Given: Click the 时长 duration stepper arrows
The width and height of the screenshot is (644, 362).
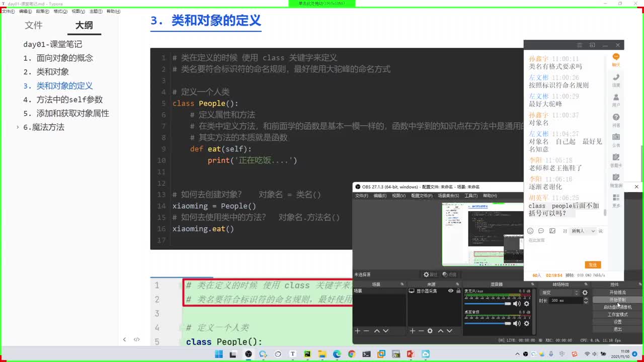Looking at the screenshot, I should [586, 300].
